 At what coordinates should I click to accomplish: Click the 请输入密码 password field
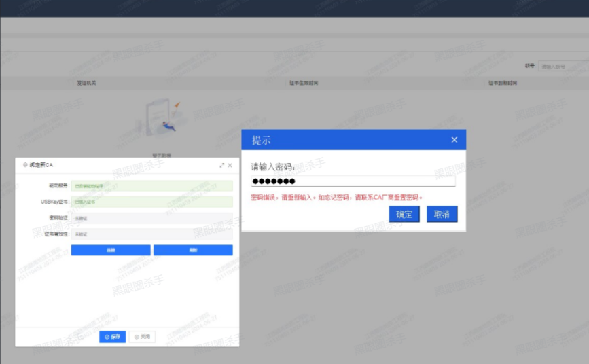(x=353, y=181)
